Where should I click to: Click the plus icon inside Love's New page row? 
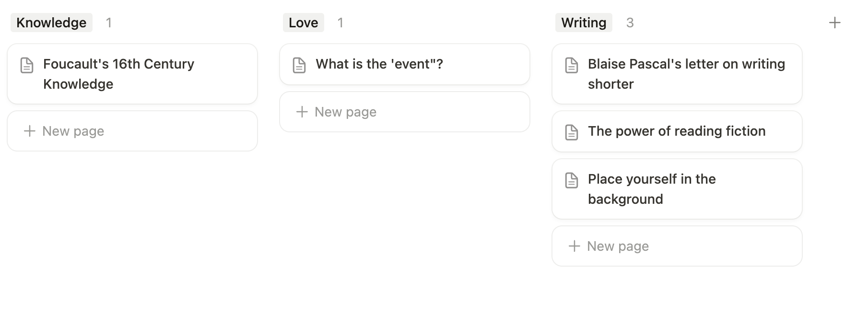click(x=301, y=112)
